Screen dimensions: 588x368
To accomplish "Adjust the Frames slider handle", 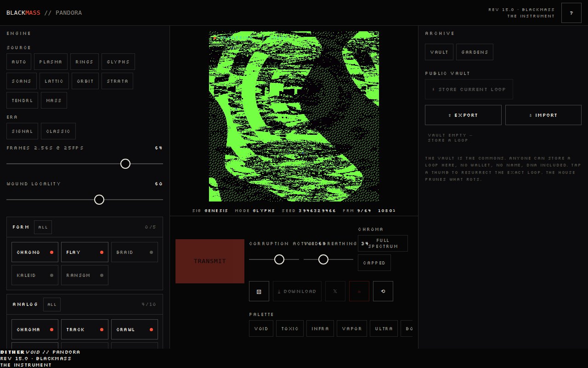I will click(x=125, y=164).
